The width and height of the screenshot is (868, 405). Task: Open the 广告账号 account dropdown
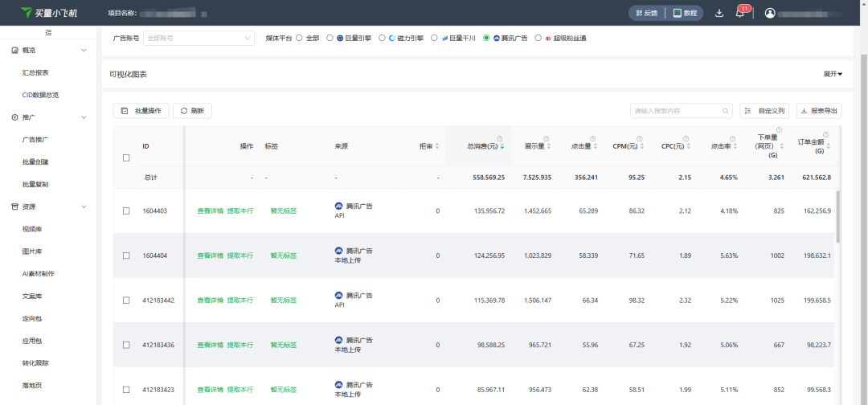(199, 39)
